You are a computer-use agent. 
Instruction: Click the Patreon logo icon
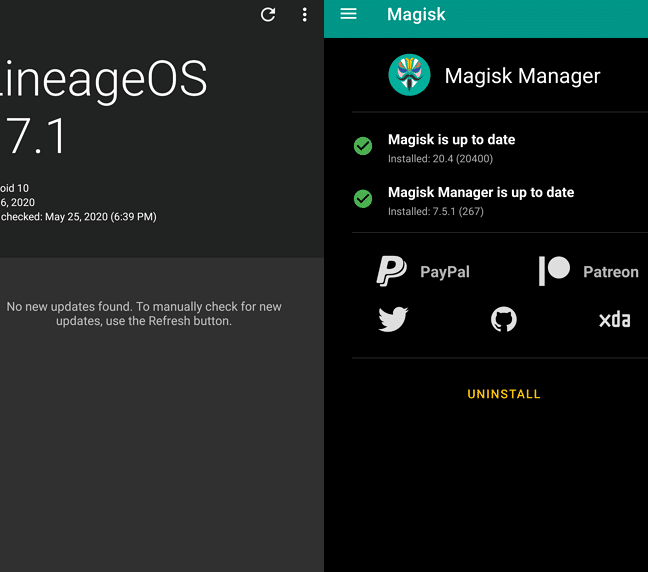coord(554,271)
